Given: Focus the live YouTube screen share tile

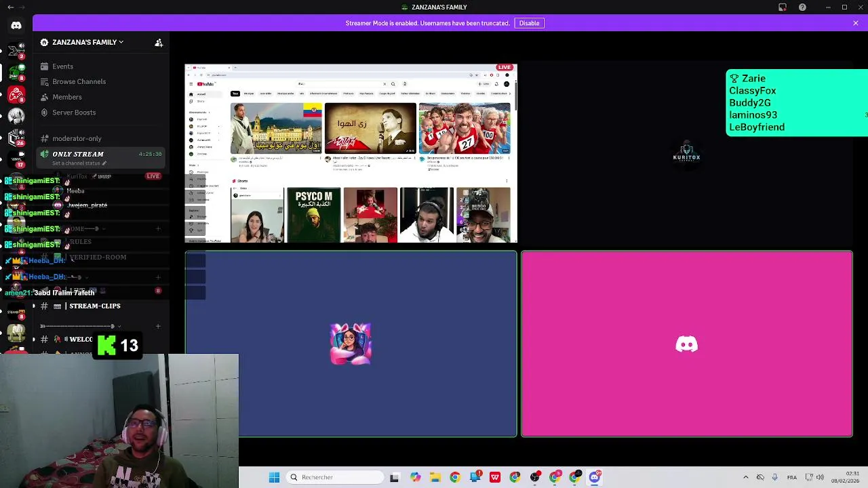Looking at the screenshot, I should click(351, 153).
